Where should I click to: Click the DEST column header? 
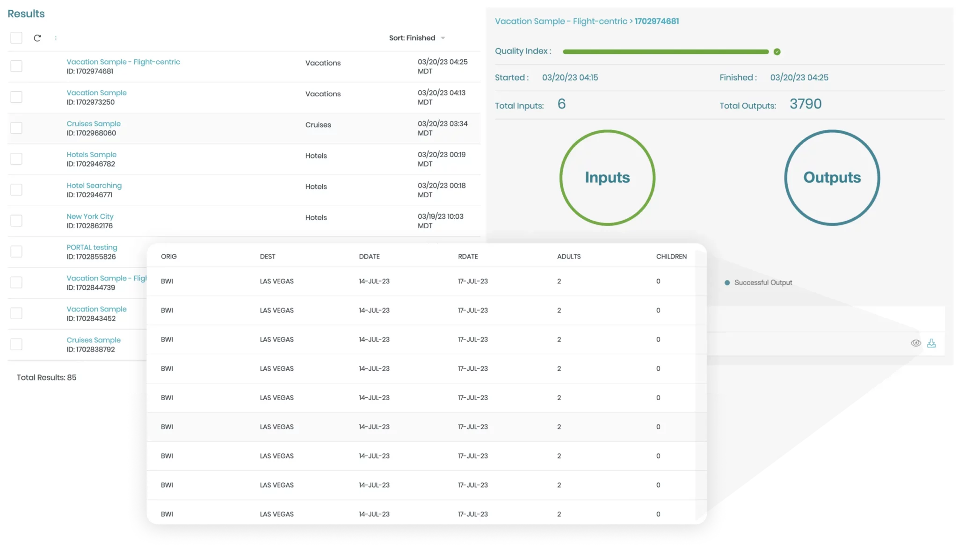268,256
